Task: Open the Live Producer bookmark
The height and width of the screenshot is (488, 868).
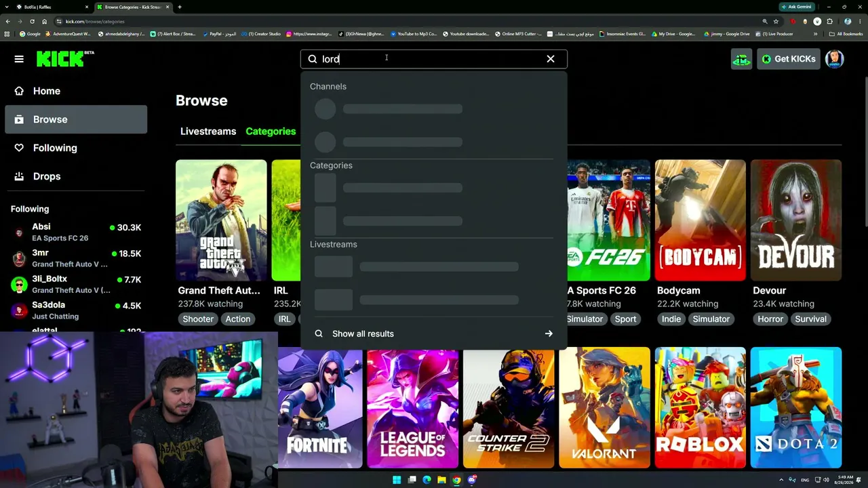Action: pyautogui.click(x=775, y=34)
